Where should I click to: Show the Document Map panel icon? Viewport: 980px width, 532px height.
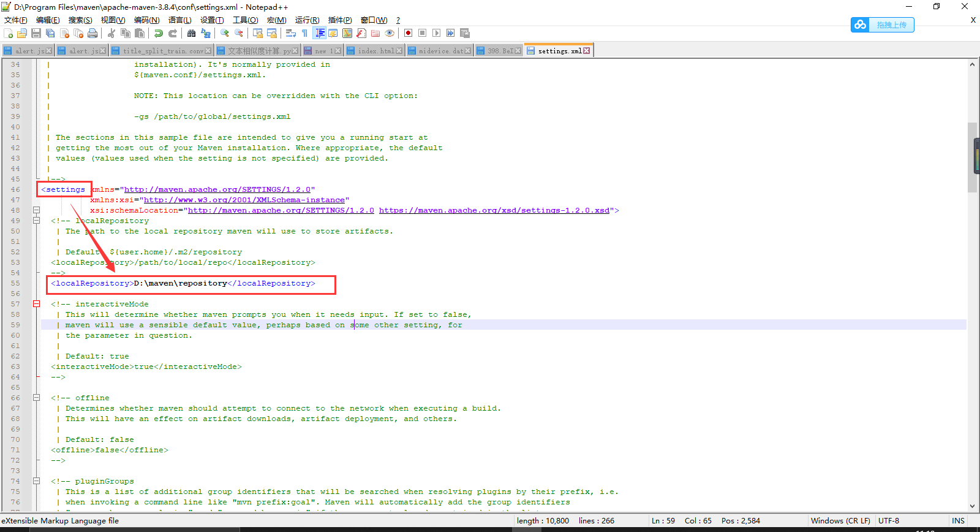tap(347, 33)
